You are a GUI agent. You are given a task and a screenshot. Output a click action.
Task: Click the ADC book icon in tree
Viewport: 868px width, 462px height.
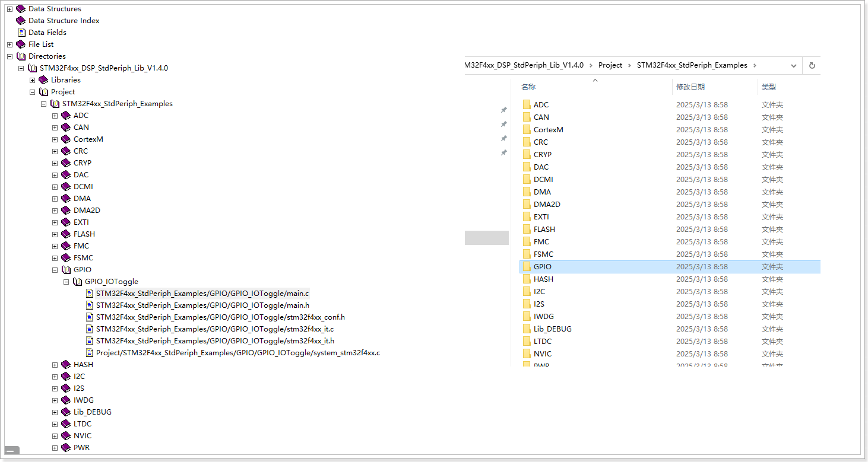pos(66,116)
